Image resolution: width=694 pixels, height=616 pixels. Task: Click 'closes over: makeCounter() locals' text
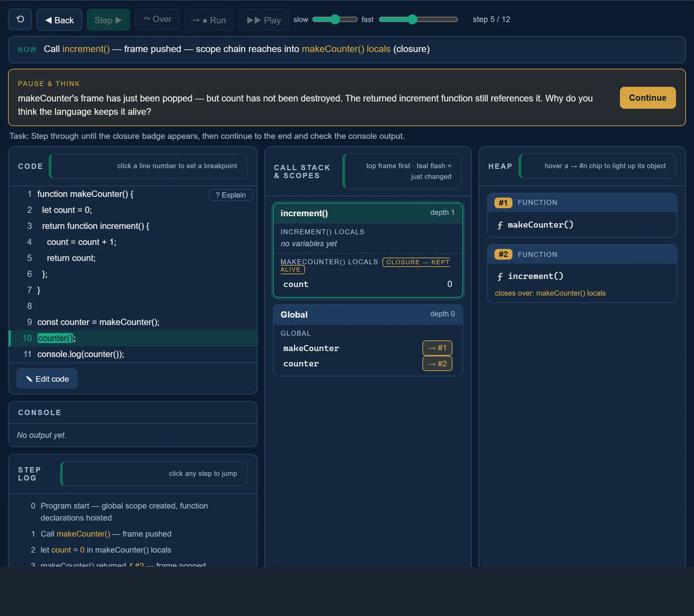(550, 293)
